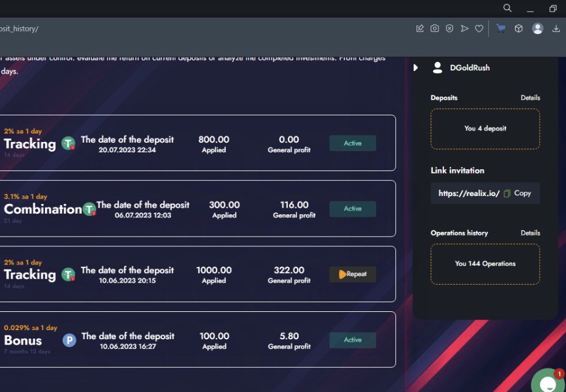Viewport: 566px width, 392px height.
Task: Click the browser profile avatar icon
Action: [x=537, y=29]
